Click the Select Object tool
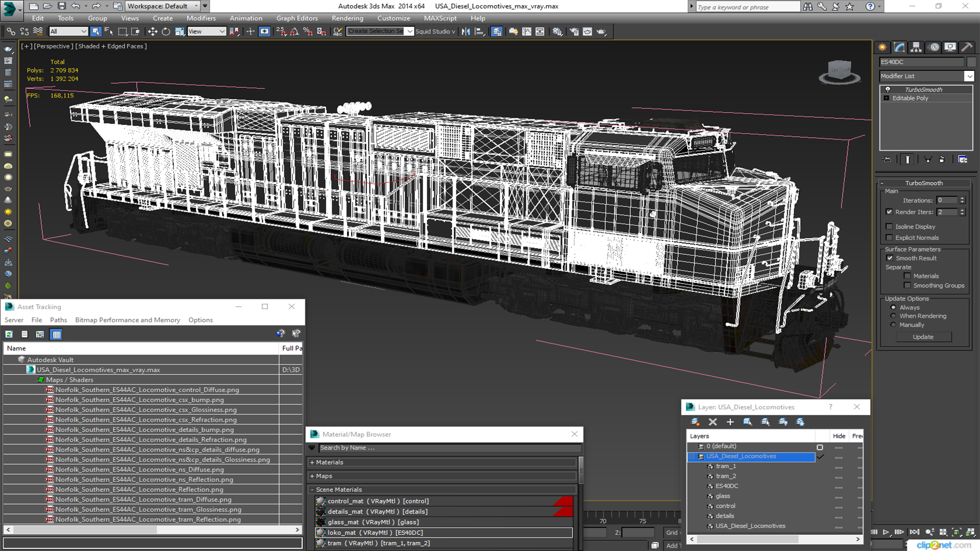Image resolution: width=980 pixels, height=551 pixels. 95,32
